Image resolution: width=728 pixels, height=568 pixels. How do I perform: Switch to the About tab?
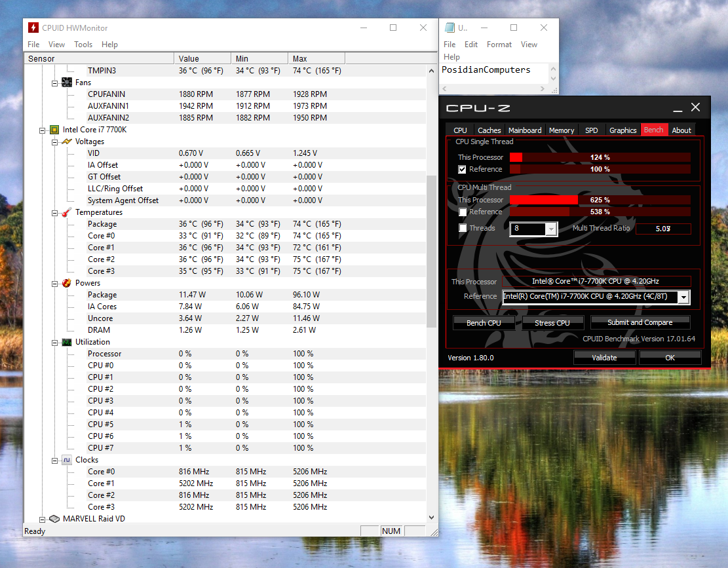coord(681,130)
